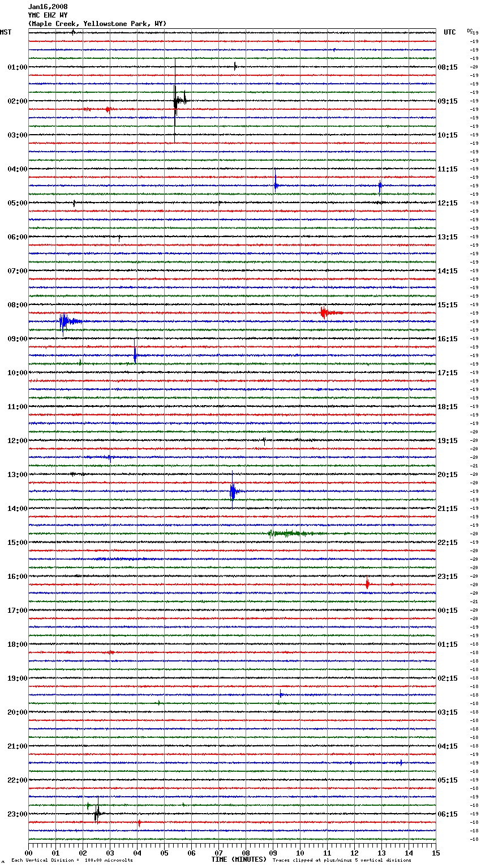Select the 20:00 MST hour label

(x=17, y=712)
